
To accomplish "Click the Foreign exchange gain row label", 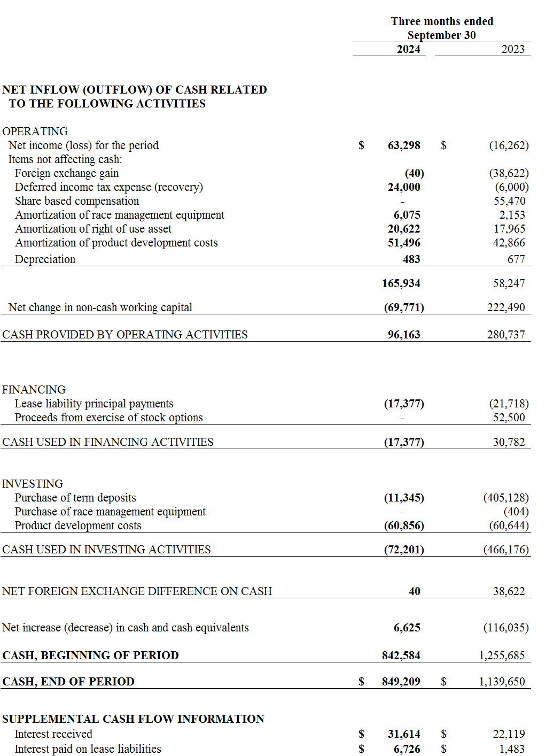I will 67,173.
